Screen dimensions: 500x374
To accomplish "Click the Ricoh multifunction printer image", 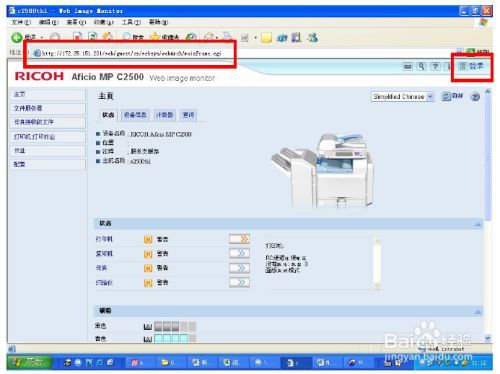I will (323, 171).
